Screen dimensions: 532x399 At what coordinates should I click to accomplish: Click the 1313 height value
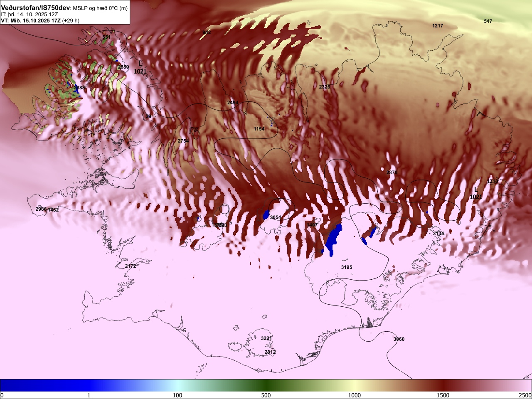pyautogui.click(x=493, y=181)
